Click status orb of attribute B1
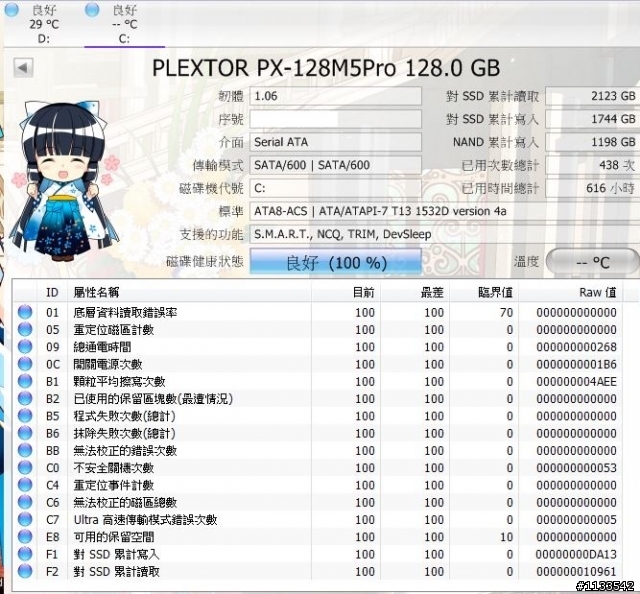Image resolution: width=640 pixels, height=594 pixels. (x=25, y=381)
